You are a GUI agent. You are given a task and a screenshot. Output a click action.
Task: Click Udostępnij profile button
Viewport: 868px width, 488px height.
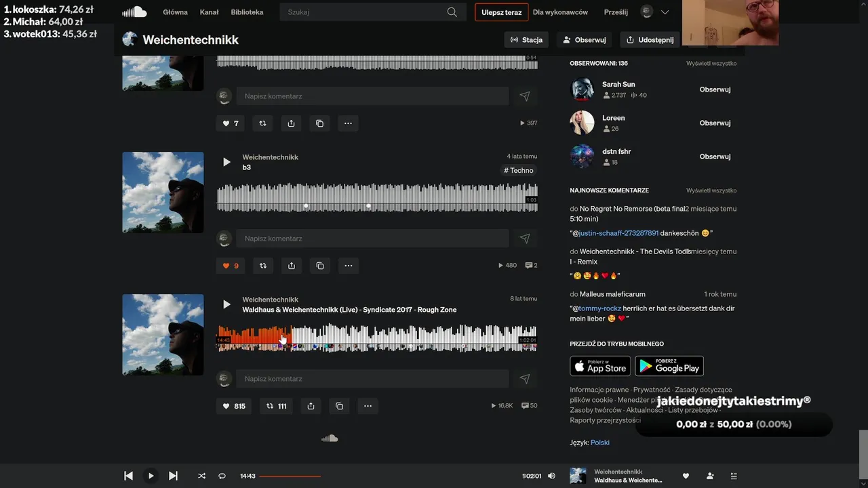click(650, 40)
